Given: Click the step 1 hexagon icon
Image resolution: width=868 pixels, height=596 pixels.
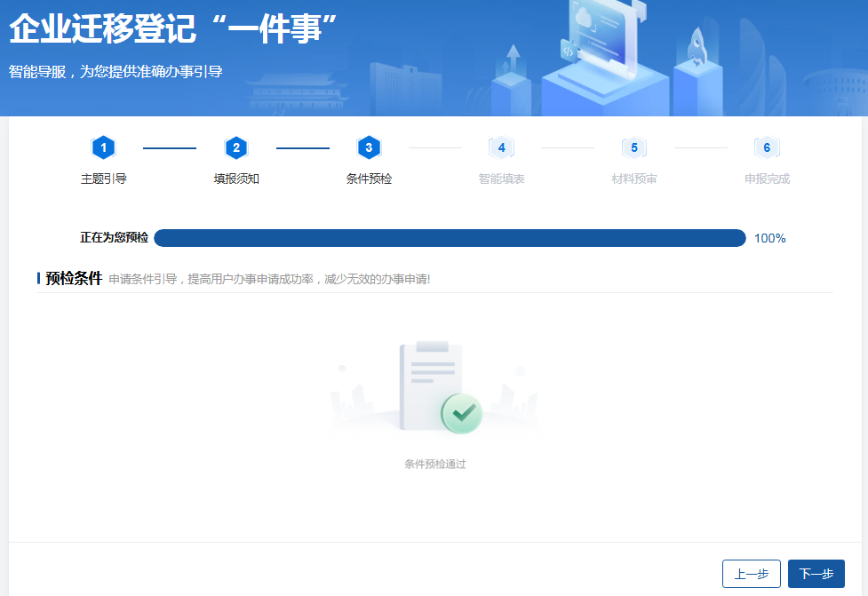Looking at the screenshot, I should (x=103, y=147).
